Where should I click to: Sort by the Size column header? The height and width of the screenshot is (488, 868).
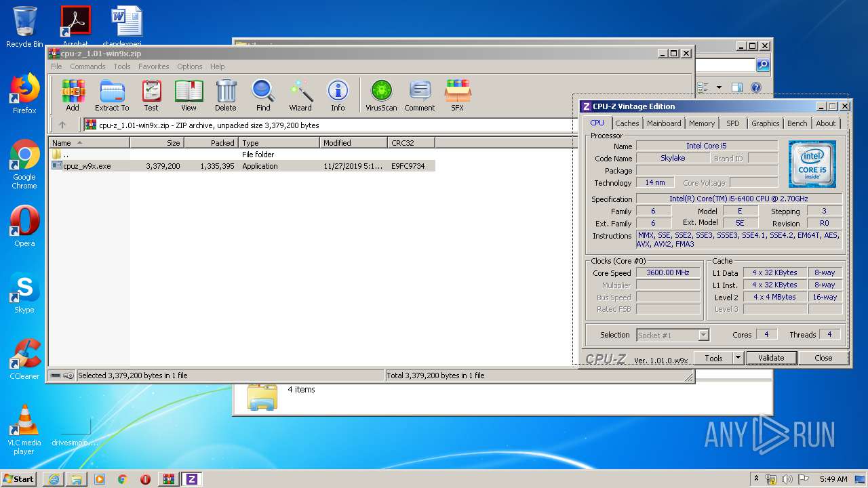[x=157, y=143]
